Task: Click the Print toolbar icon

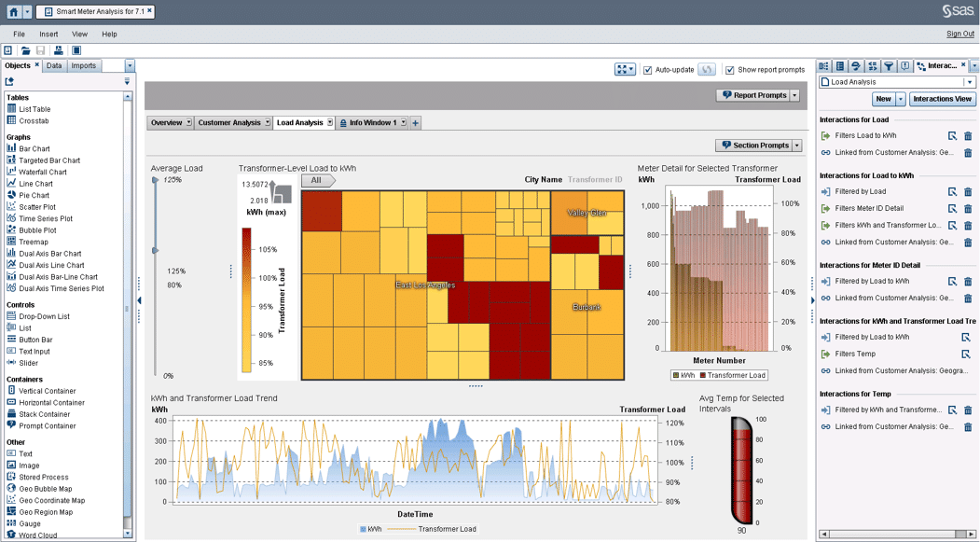Action: click(58, 50)
